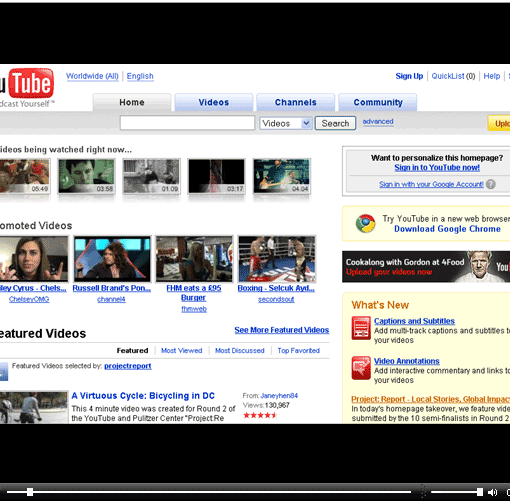Open the projectreport channel link
The width and height of the screenshot is (510, 504).
pyautogui.click(x=128, y=366)
